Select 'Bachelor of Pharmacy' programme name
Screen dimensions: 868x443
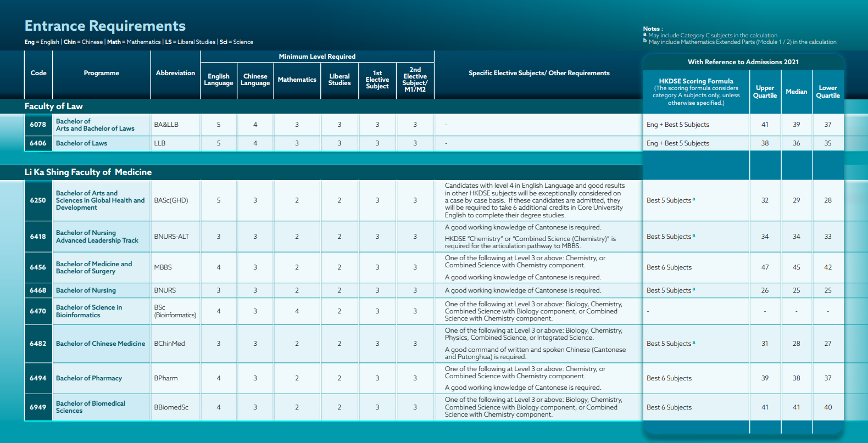(x=89, y=378)
